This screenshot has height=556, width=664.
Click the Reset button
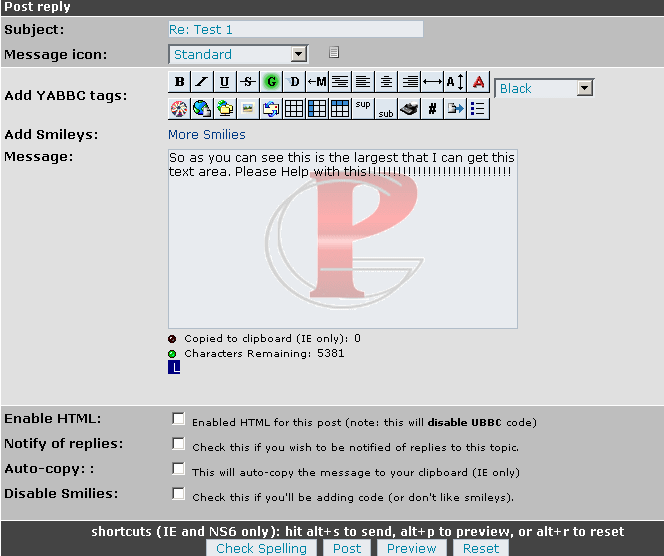pos(480,548)
